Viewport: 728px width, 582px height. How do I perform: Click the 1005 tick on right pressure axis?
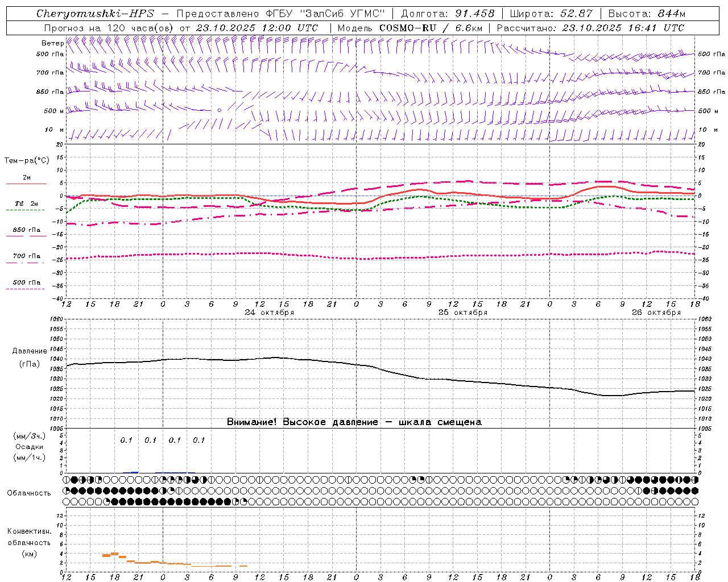704,428
